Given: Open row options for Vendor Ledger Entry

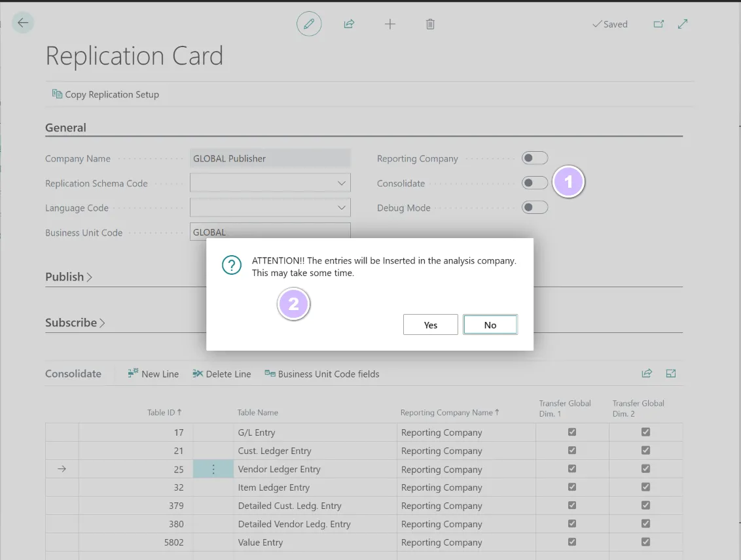Looking at the screenshot, I should click(x=213, y=469).
